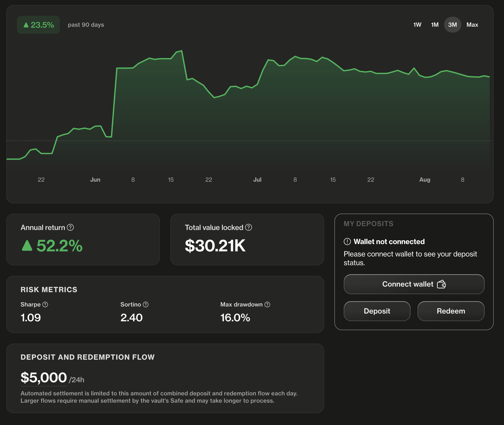Click the green up-triangle in 23.5% badge

click(x=26, y=25)
